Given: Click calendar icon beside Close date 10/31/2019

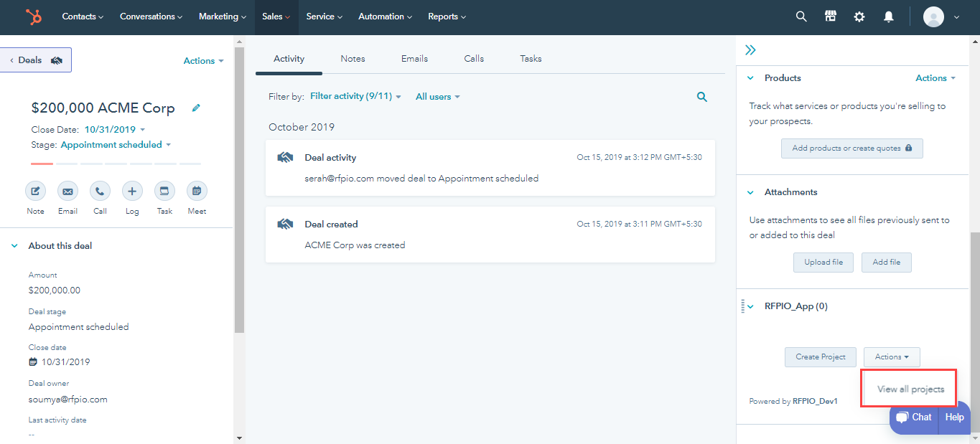Looking at the screenshot, I should click(x=32, y=362).
